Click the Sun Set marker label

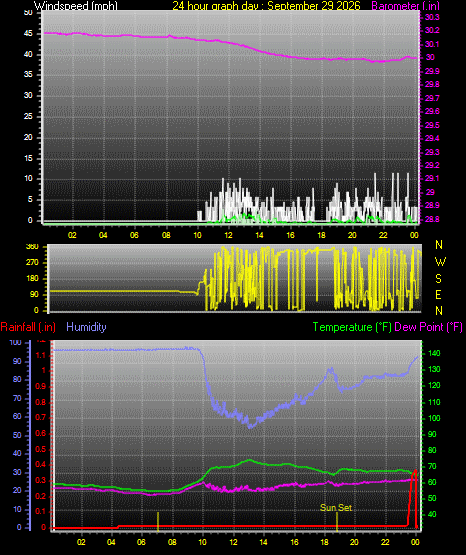point(336,508)
